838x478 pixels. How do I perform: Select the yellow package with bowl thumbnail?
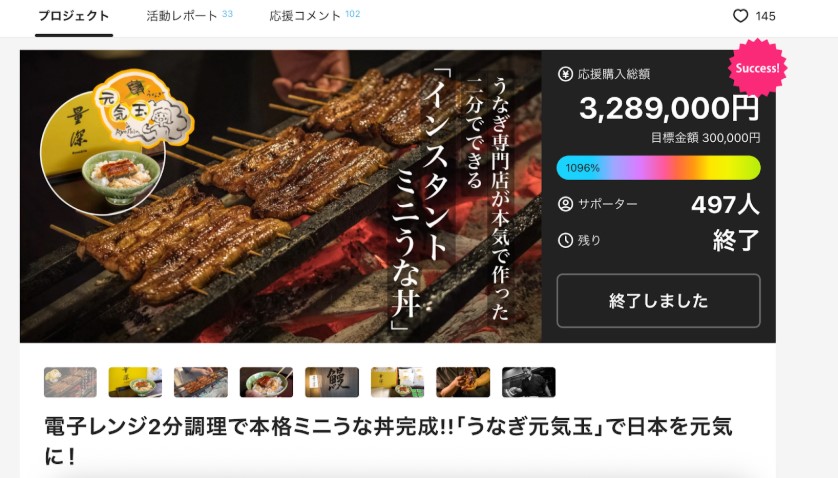[x=135, y=382]
